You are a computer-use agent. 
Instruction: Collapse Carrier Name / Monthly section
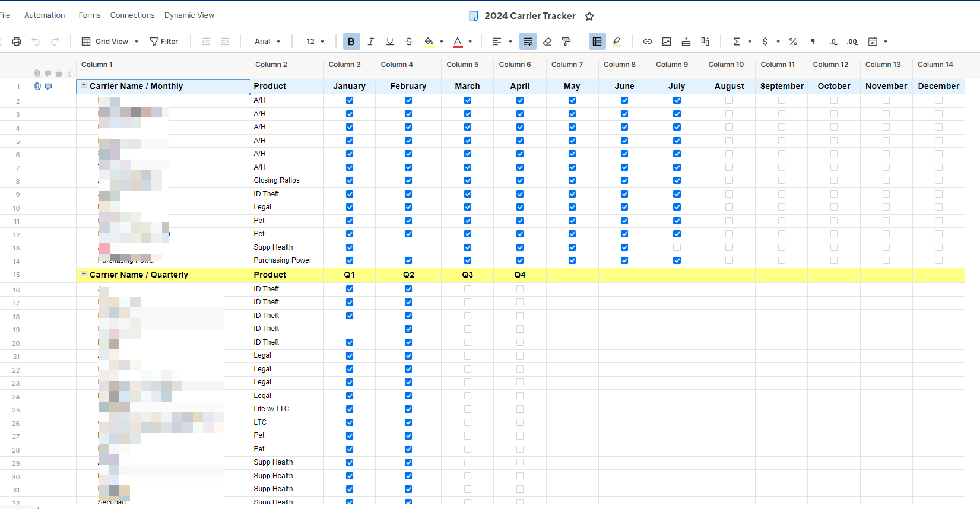coord(84,85)
